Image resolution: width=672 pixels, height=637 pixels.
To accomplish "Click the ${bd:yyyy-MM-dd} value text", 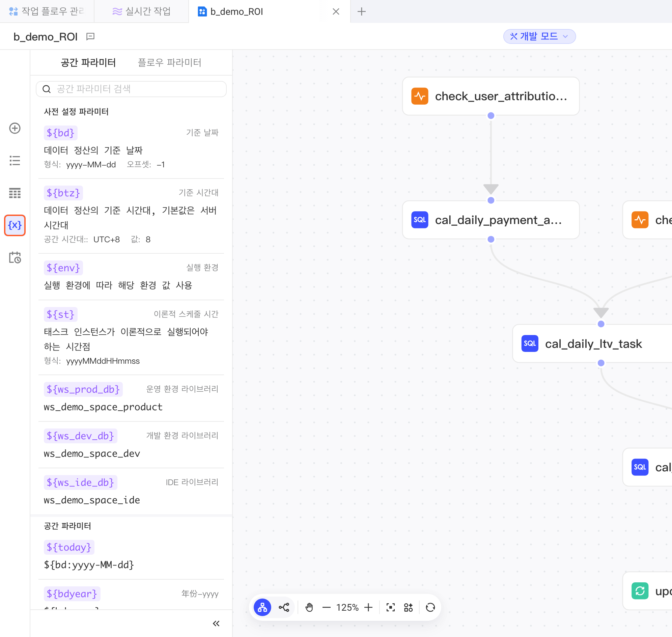I will pos(89,565).
